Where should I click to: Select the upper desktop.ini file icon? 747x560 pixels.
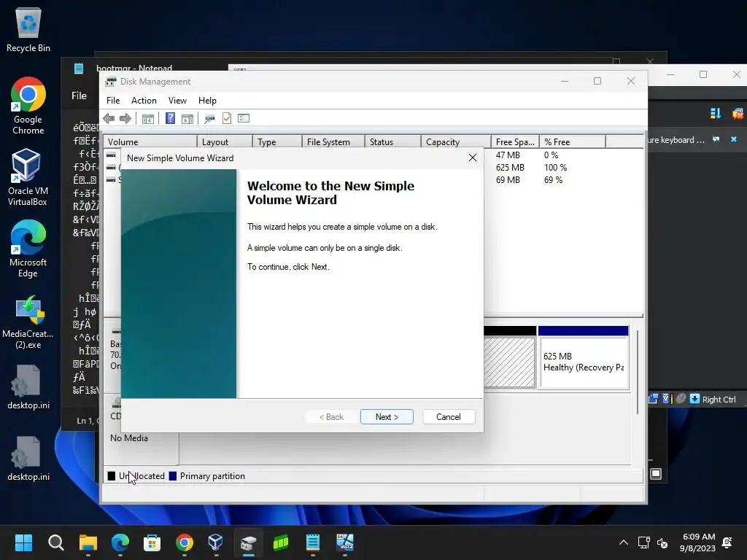point(28,386)
